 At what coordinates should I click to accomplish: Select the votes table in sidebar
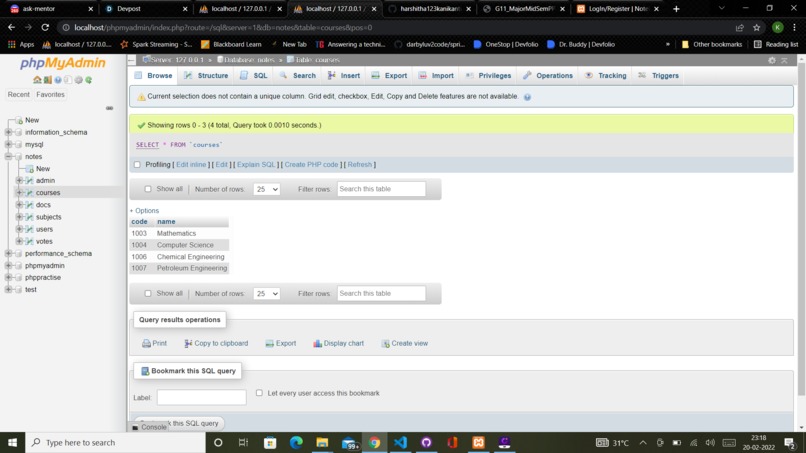pyautogui.click(x=44, y=241)
